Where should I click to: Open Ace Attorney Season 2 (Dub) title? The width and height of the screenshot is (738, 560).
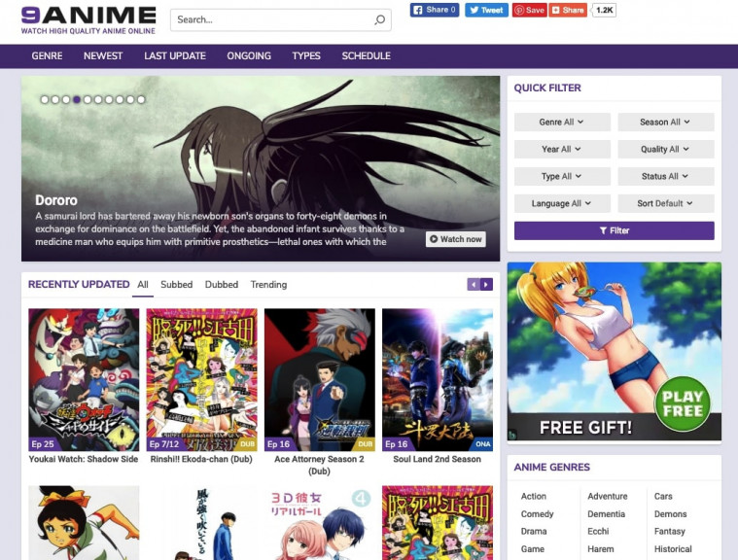320,465
